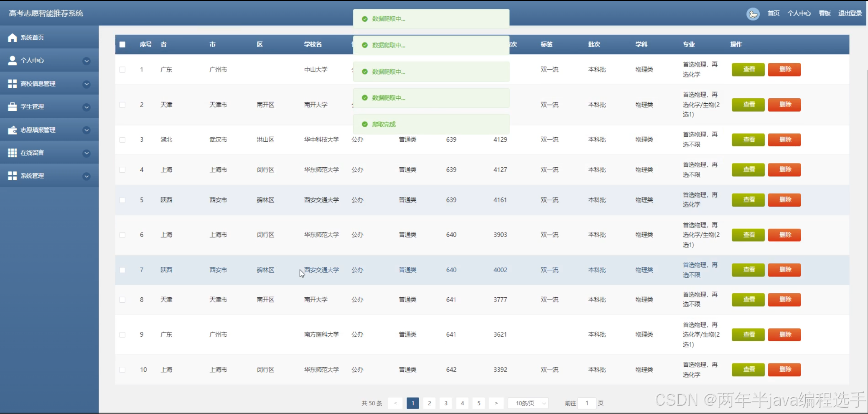The image size is (868, 414).
Task: Click 删除 for row 2 南开大学
Action: point(784,105)
